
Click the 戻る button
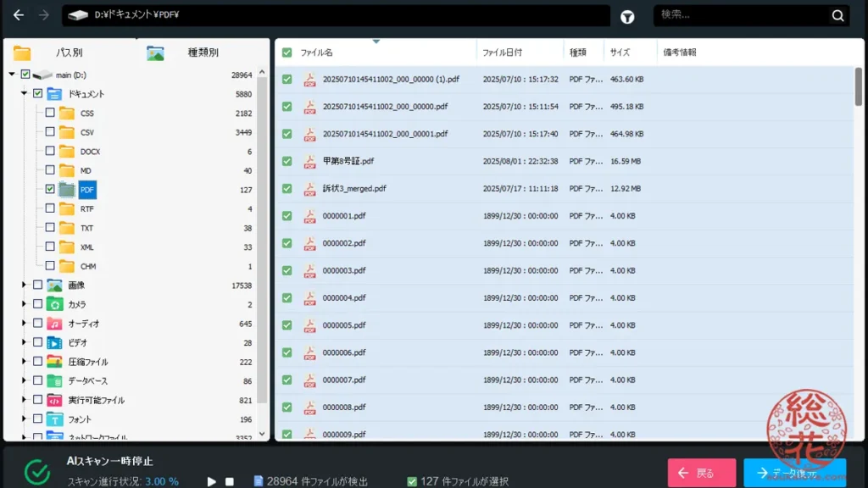pyautogui.click(x=701, y=473)
